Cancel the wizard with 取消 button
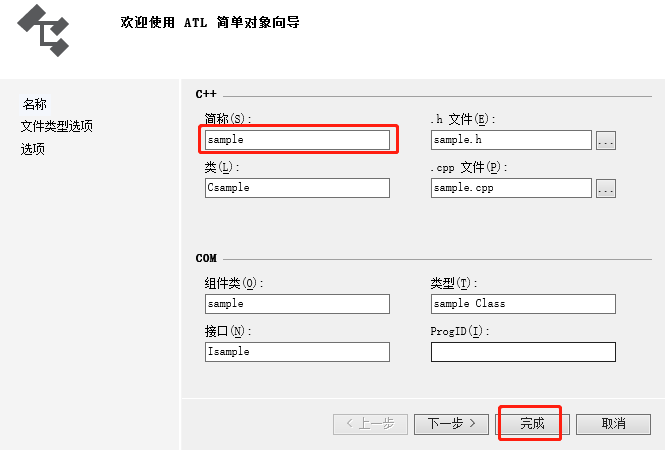The width and height of the screenshot is (665, 450). [613, 424]
